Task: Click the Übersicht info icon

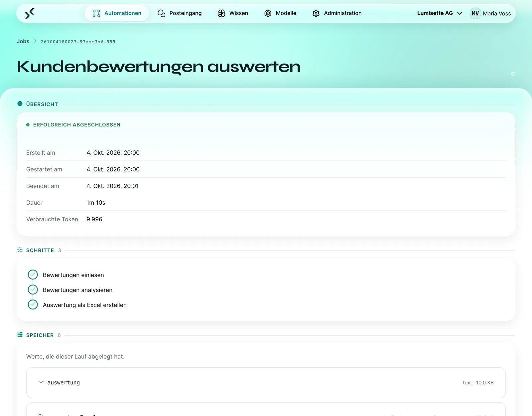Action: (20, 104)
